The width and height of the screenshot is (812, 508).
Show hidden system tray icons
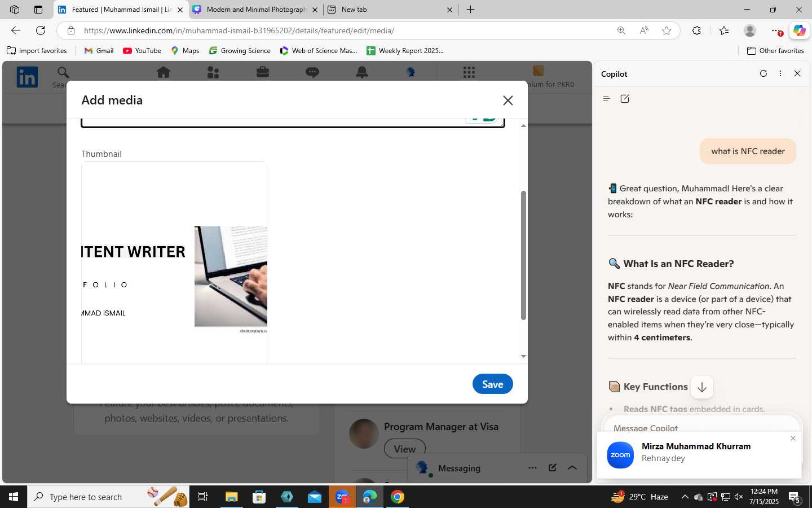(685, 497)
